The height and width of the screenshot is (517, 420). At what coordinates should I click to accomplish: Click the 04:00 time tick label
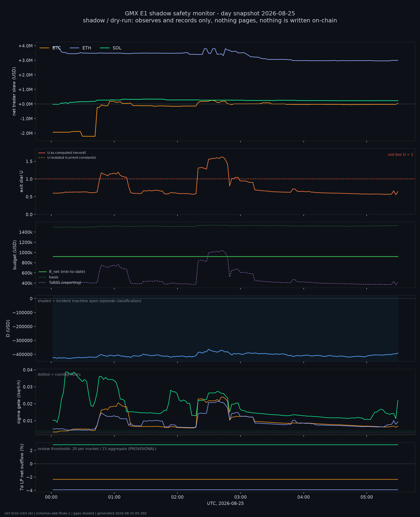click(304, 497)
